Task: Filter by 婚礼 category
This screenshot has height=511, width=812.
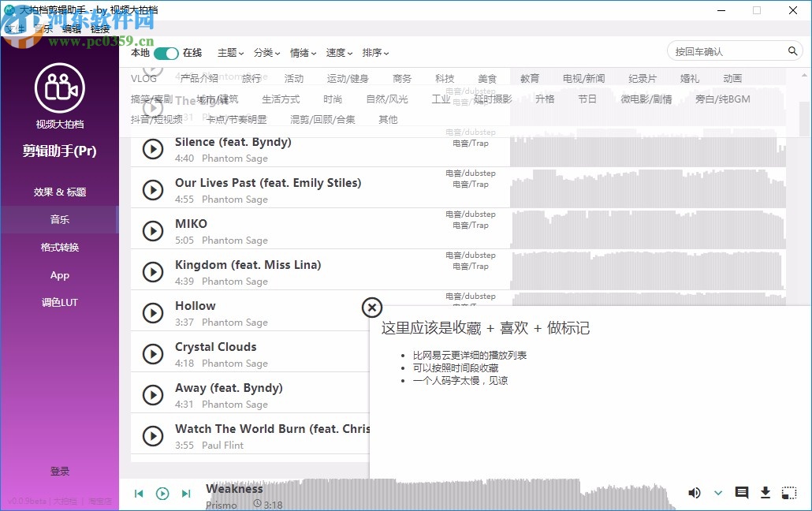Action: pos(690,79)
